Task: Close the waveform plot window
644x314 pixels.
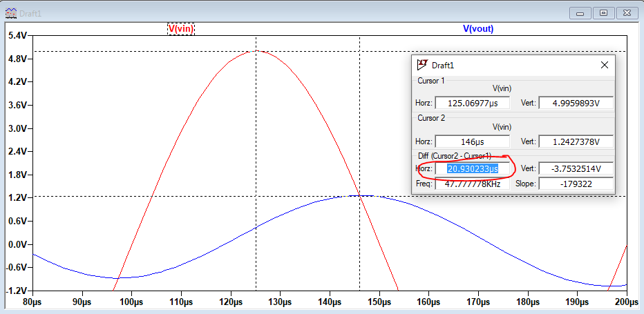Action: [626, 12]
